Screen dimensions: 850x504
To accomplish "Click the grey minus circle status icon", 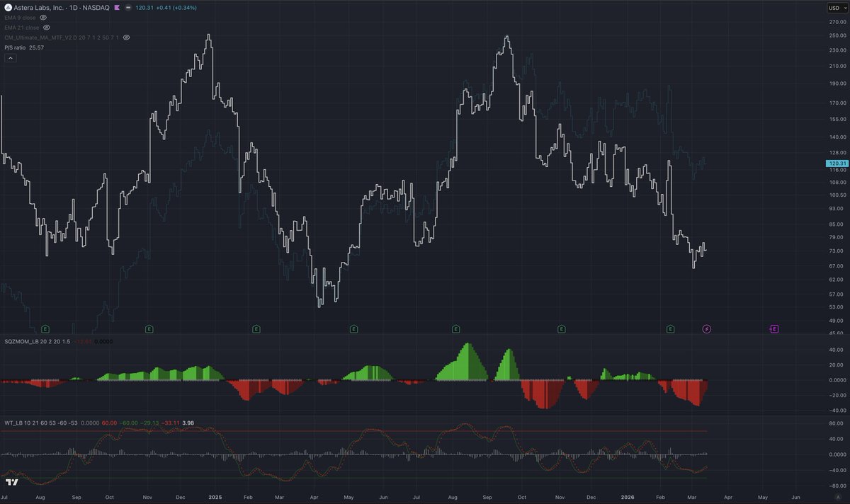I will point(129,7).
